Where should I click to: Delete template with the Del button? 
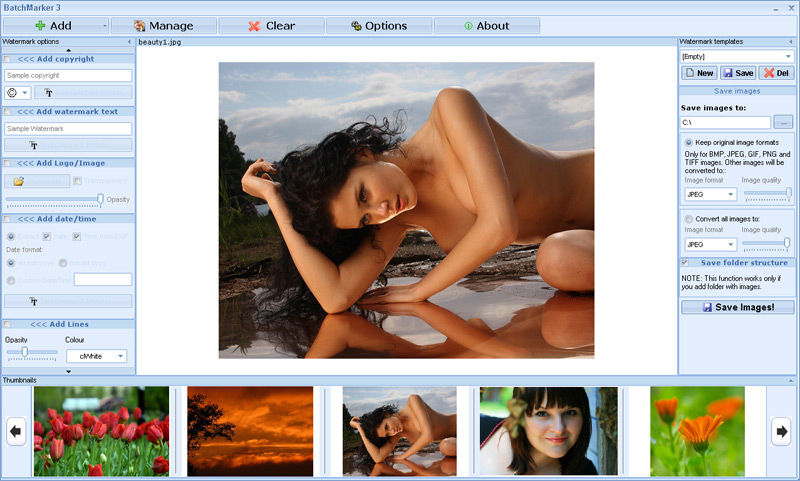pos(775,73)
